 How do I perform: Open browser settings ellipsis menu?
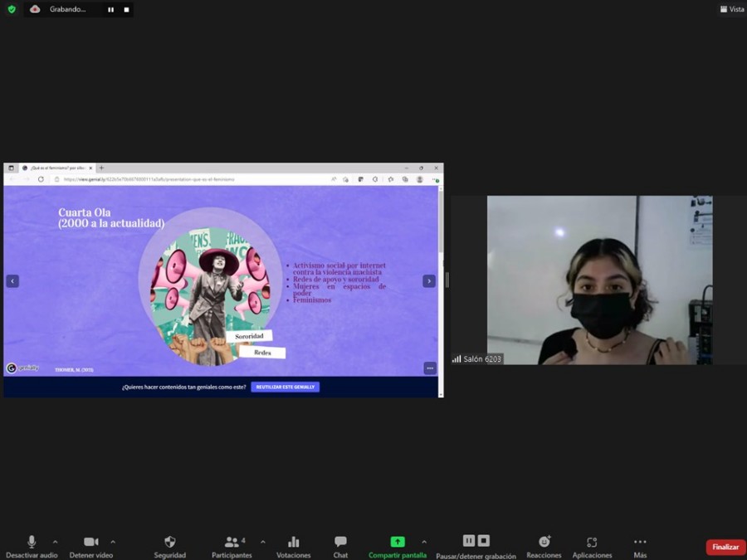435,179
